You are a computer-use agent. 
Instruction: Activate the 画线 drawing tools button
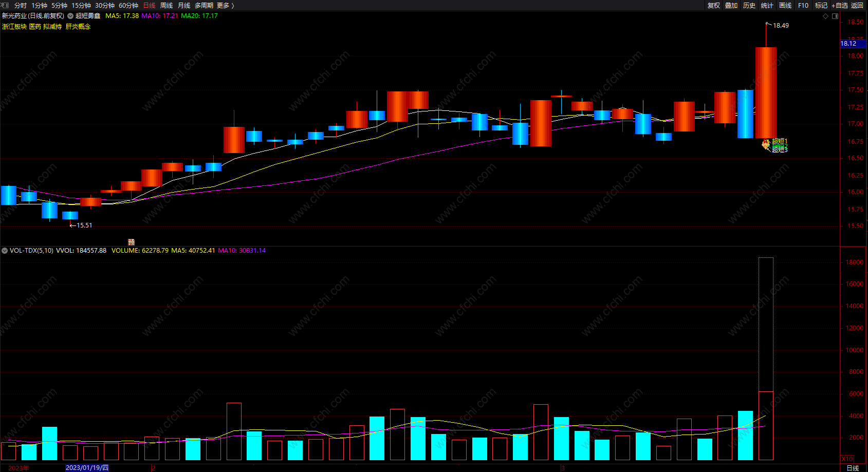[785, 5]
